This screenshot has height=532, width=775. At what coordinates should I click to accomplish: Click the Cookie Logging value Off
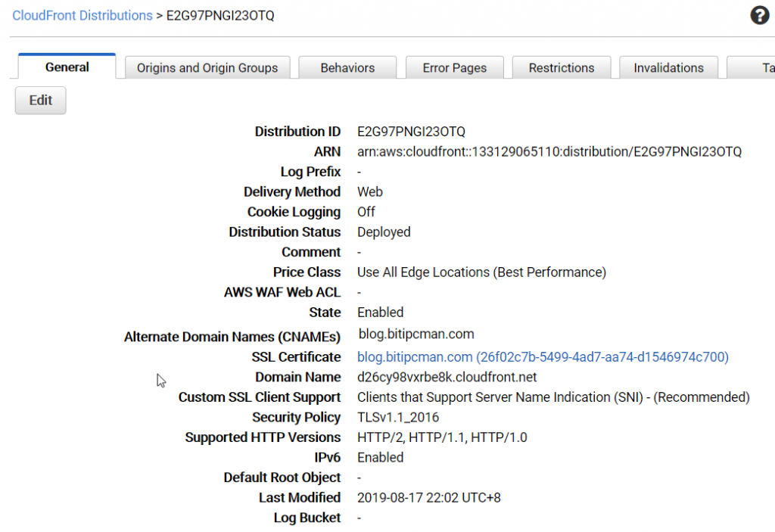[x=366, y=212]
